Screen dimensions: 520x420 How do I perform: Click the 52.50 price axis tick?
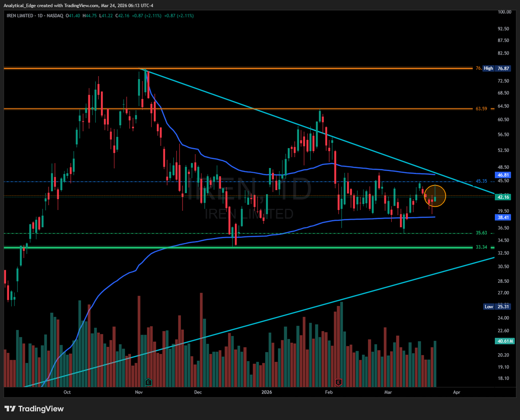[503, 150]
